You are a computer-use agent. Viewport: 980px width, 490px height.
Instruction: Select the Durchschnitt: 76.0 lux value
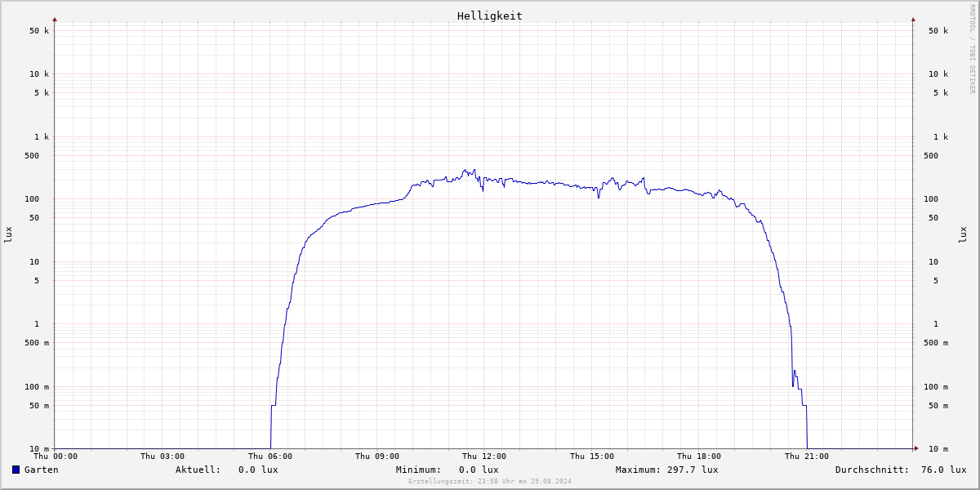click(901, 470)
